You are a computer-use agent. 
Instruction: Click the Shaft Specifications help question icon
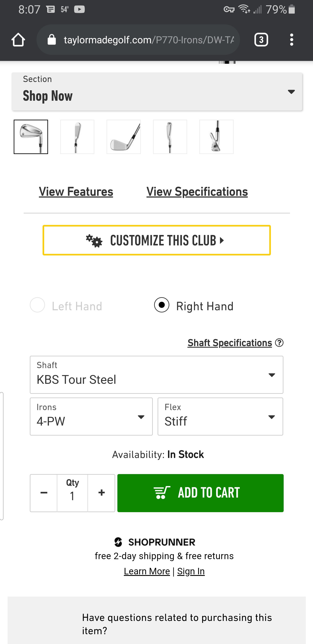coord(279,342)
